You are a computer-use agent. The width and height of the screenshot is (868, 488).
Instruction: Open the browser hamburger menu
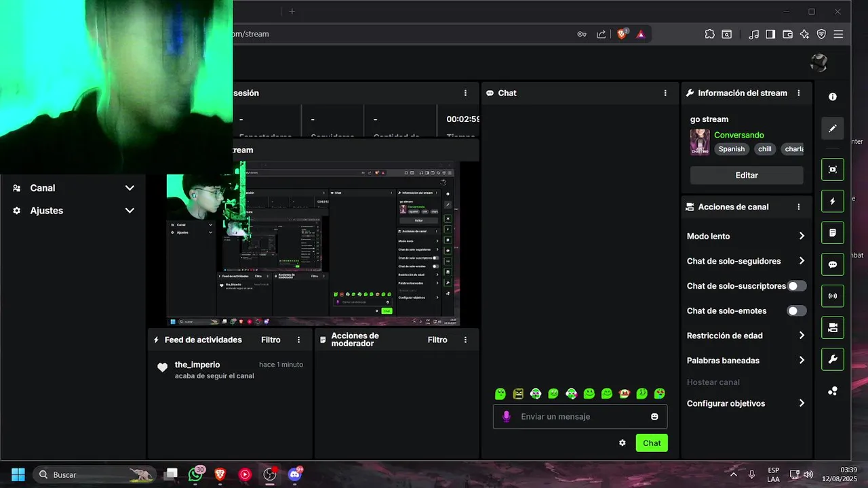(838, 34)
